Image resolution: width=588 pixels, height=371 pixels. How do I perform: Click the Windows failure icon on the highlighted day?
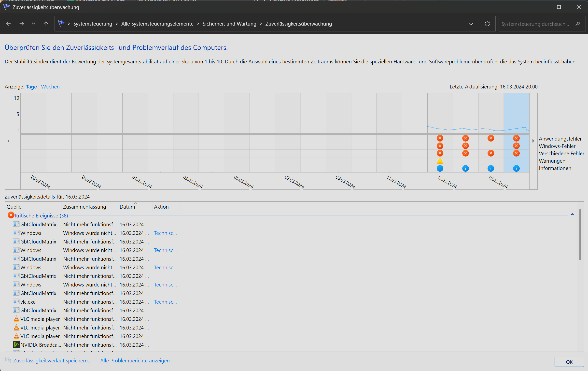(x=516, y=146)
